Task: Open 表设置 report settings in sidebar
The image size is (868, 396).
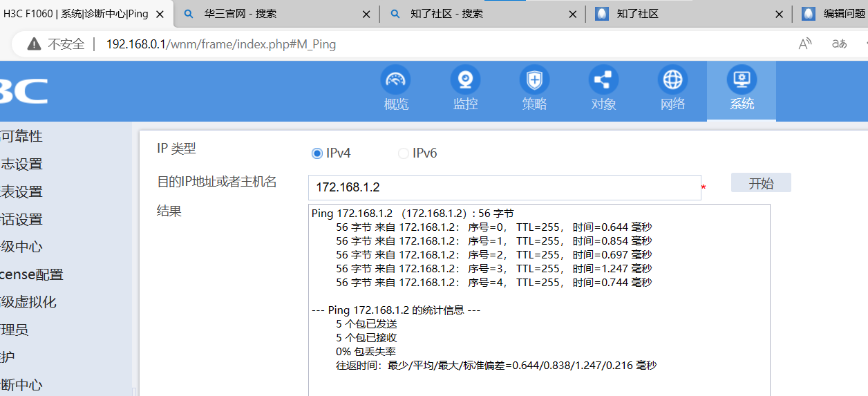Action: click(x=21, y=191)
